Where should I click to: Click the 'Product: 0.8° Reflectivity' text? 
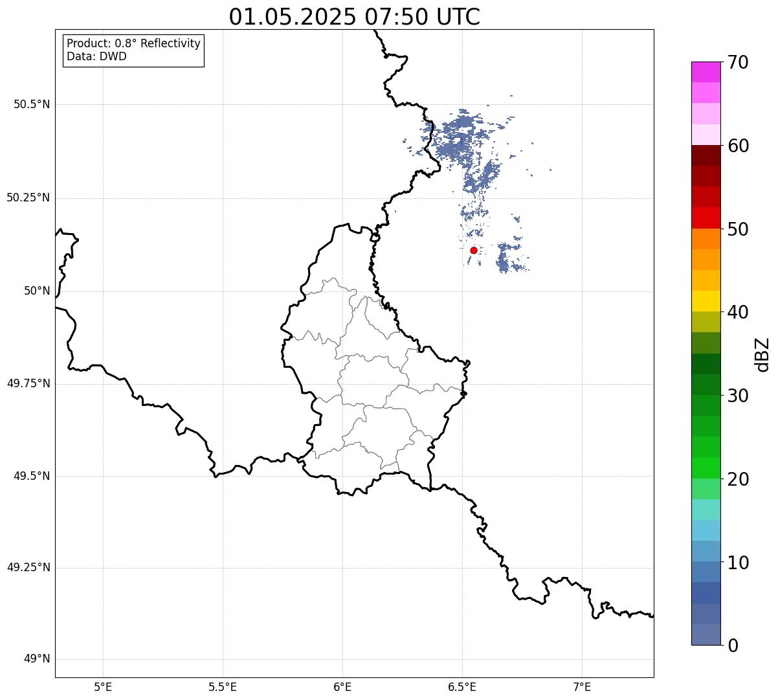coord(134,43)
